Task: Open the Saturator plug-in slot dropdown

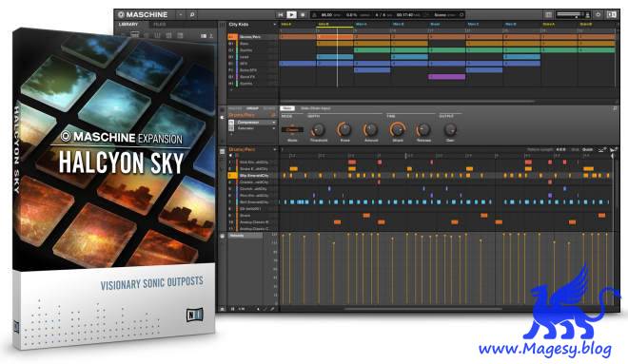Action: point(274,128)
